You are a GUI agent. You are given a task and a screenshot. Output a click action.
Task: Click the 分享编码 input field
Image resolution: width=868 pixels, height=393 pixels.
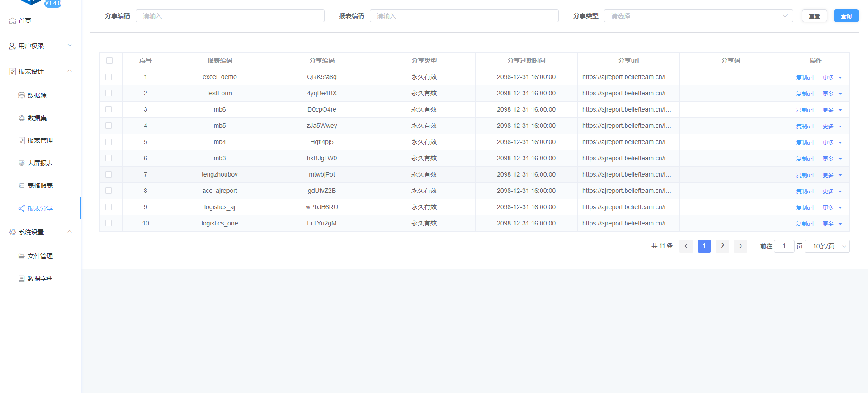tap(230, 16)
